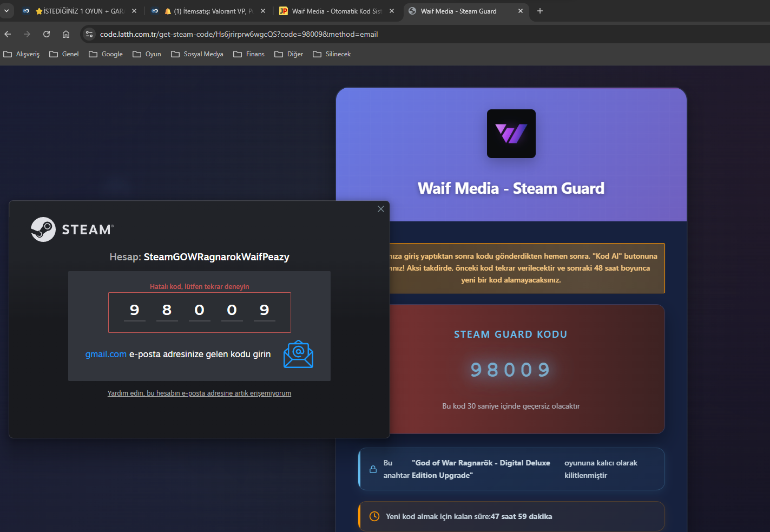Click the lock icon in game notice
770x532 pixels.
tap(373, 469)
